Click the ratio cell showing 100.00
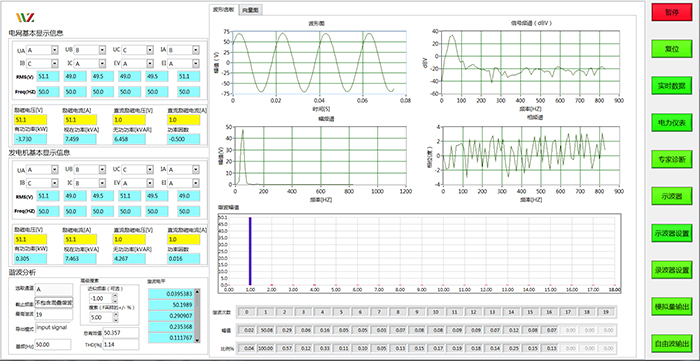The image size is (700, 361). coord(267,348)
